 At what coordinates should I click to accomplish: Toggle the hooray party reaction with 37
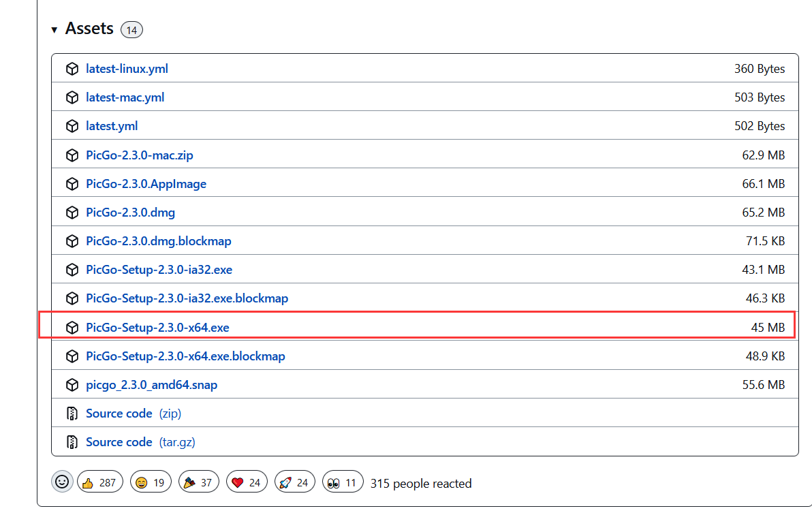(199, 482)
